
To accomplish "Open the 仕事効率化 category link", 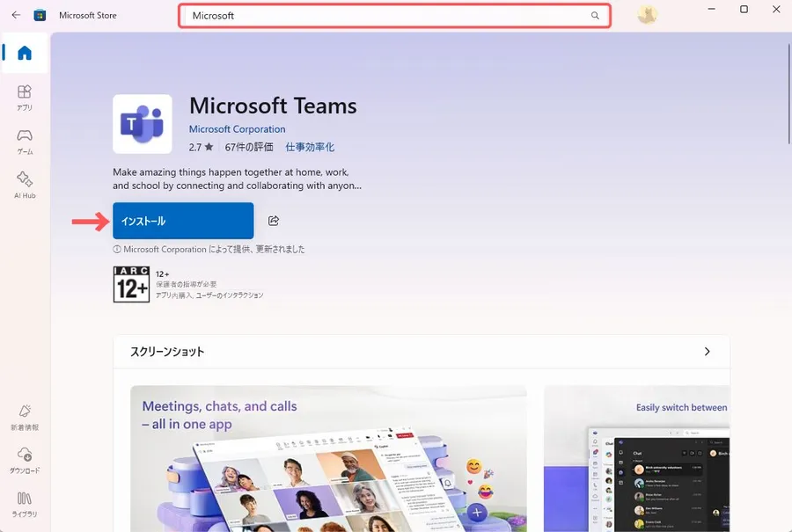I will (x=310, y=147).
